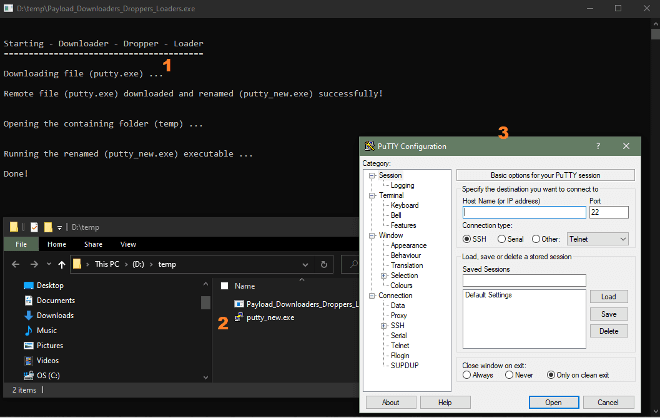The image size is (660, 418).
Task: Select Default Settings in saved sessions list
Action: (x=488, y=296)
